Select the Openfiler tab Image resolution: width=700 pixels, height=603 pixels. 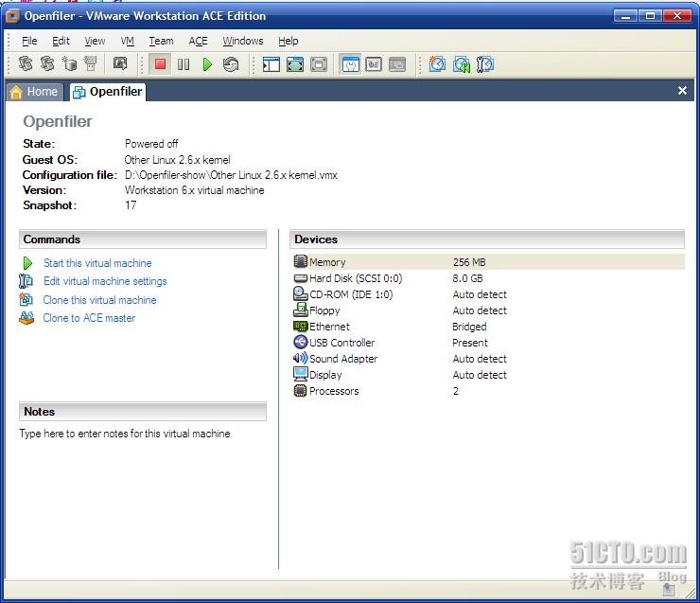point(108,92)
